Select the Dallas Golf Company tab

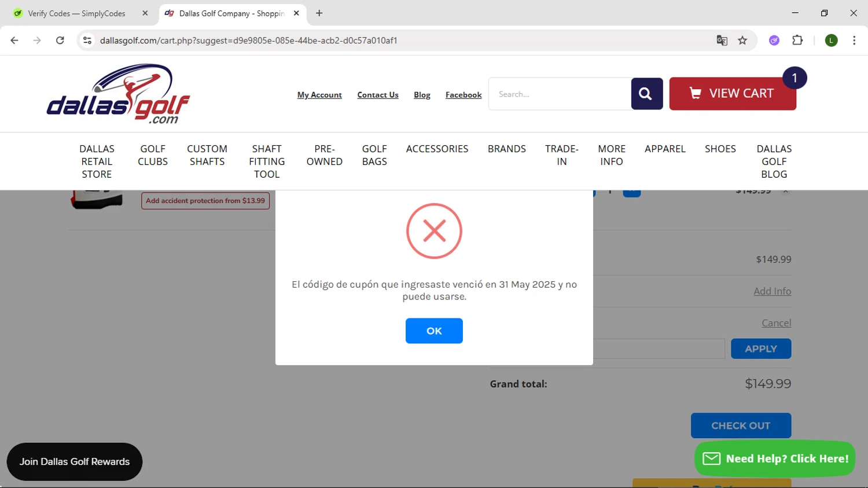pos(232,13)
